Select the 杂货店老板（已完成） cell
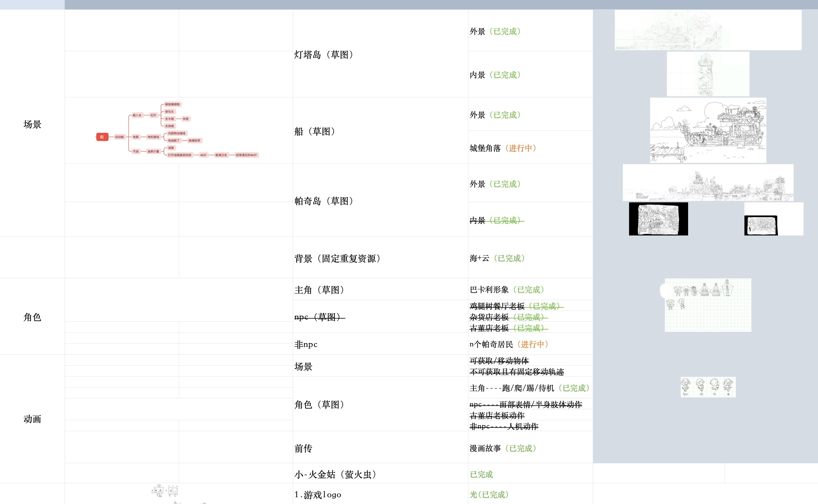Viewport: 818px width, 504px height. pyautogui.click(x=531, y=316)
